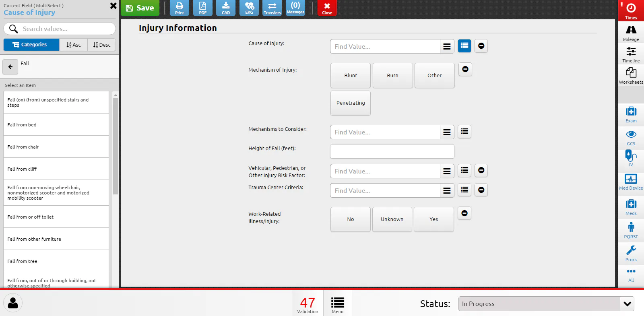Open the Procs section
Screen dimensions: 644x316
(631, 254)
